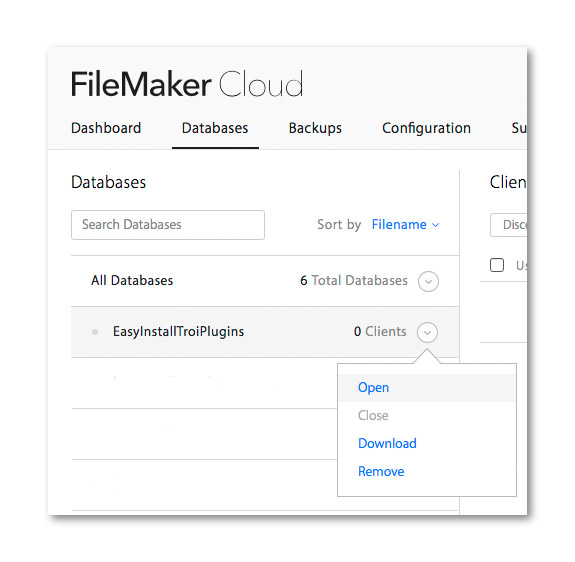
Task: Click the status dot beside EasyInstallTroiPlugins
Action: click(95, 332)
